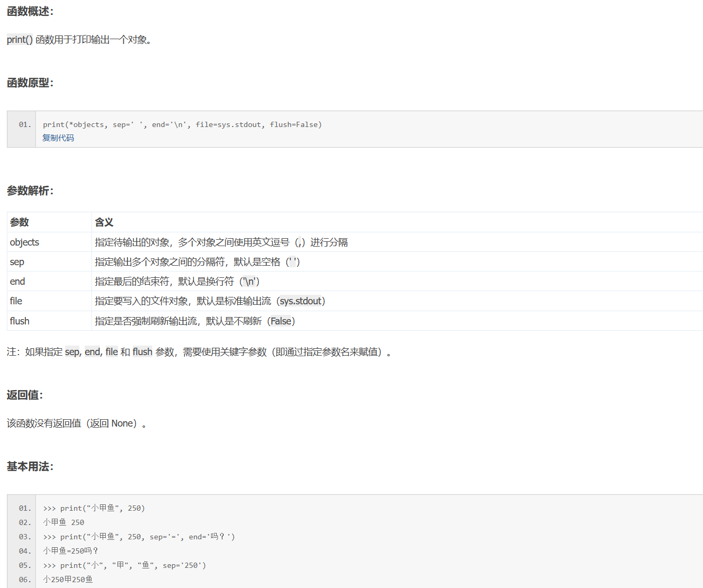Click the sep parameter cell in table
Screen dimensions: 703x588
pyautogui.click(x=49, y=261)
